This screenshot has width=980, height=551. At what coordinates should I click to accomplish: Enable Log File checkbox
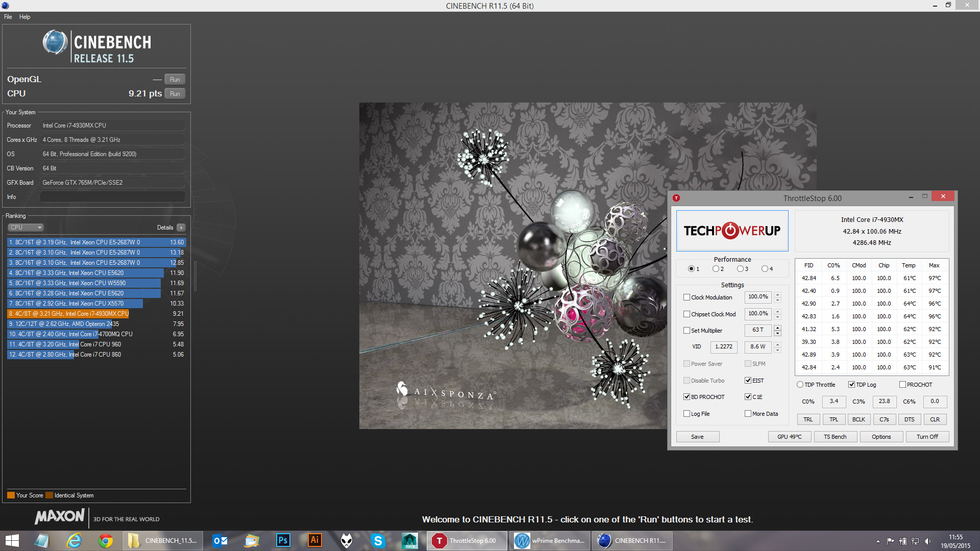pyautogui.click(x=687, y=414)
